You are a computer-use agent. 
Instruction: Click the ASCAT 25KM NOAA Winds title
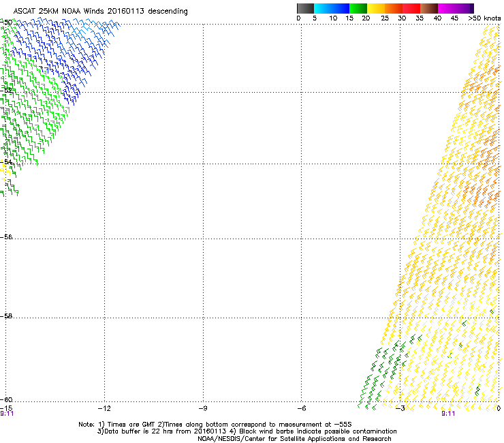pyautogui.click(x=101, y=12)
